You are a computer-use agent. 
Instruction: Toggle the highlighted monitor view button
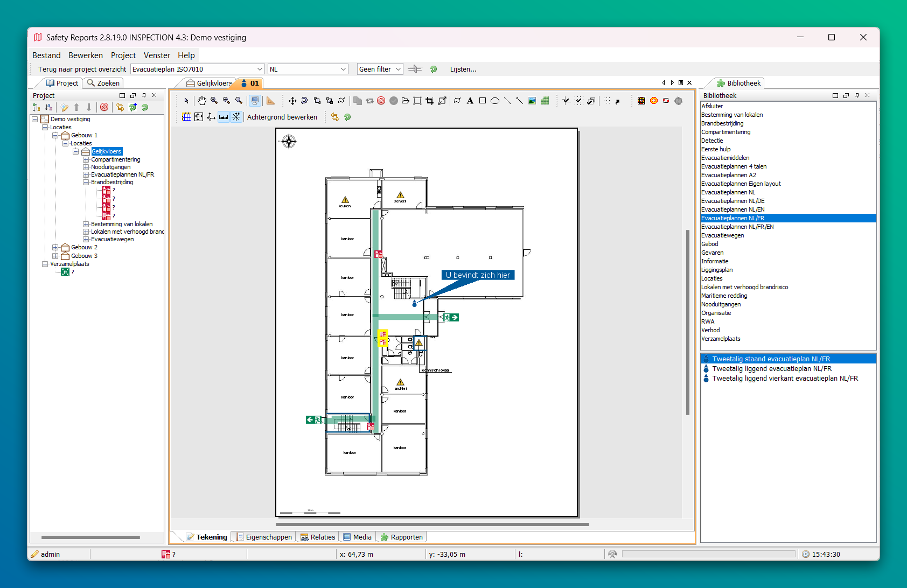tap(255, 101)
